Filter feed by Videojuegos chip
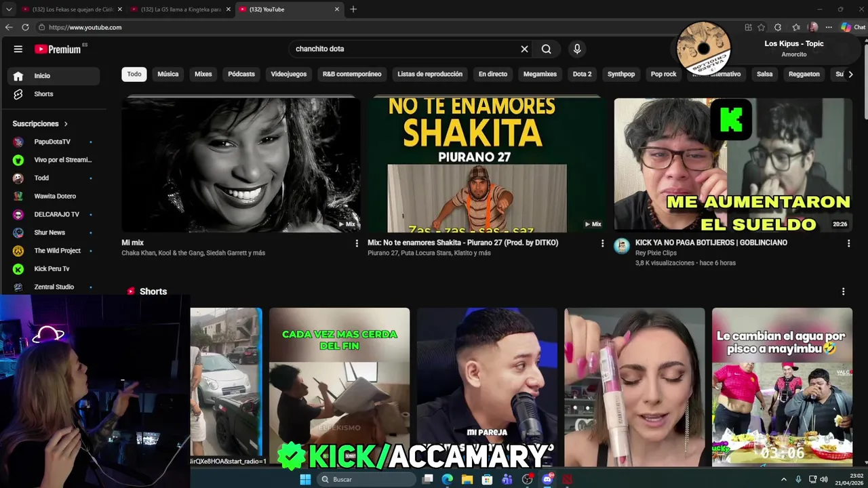This screenshot has height=488, width=868. coord(289,74)
